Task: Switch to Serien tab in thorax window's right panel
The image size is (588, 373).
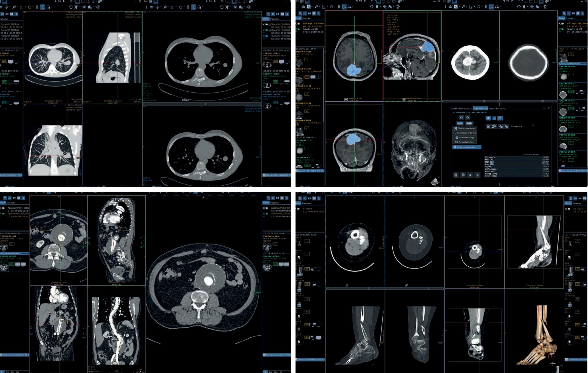Action: 266,19
